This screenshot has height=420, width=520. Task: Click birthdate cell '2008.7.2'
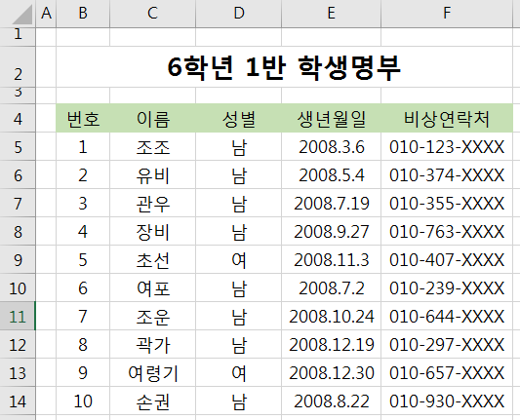tap(332, 287)
